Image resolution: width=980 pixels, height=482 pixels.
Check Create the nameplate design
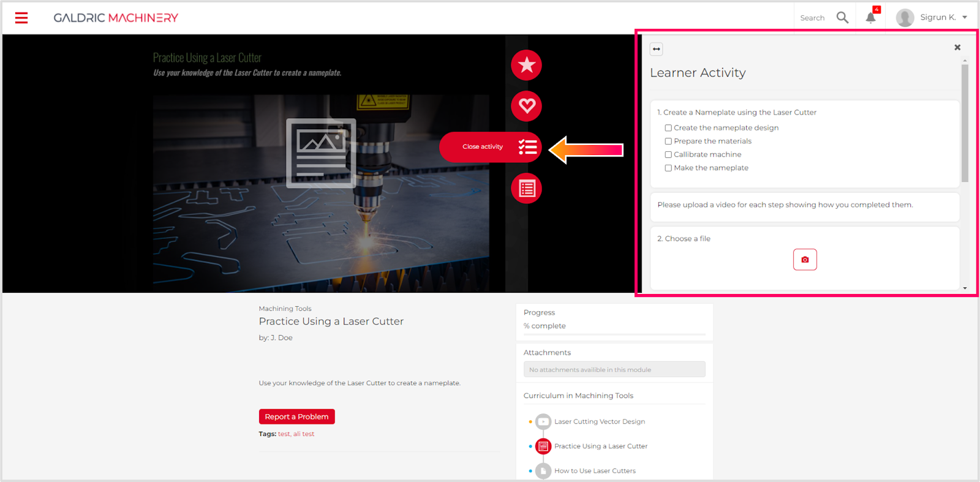pos(668,128)
